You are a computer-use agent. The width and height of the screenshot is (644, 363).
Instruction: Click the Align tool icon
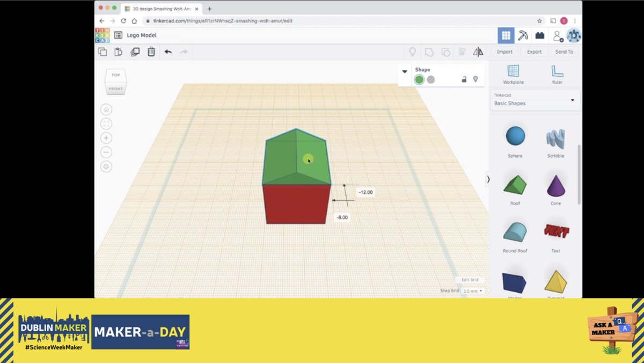point(462,52)
